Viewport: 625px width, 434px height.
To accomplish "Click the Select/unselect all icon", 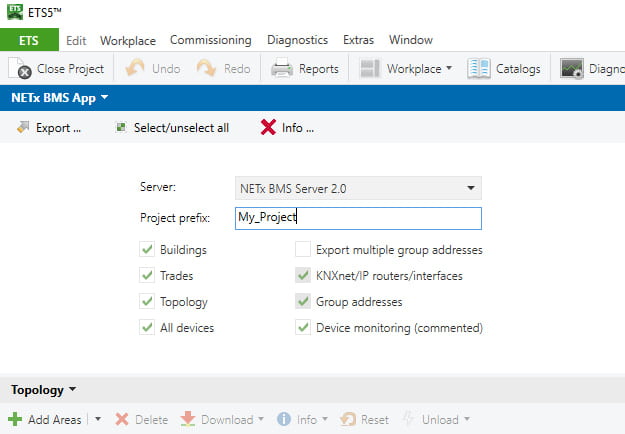I will coord(120,128).
